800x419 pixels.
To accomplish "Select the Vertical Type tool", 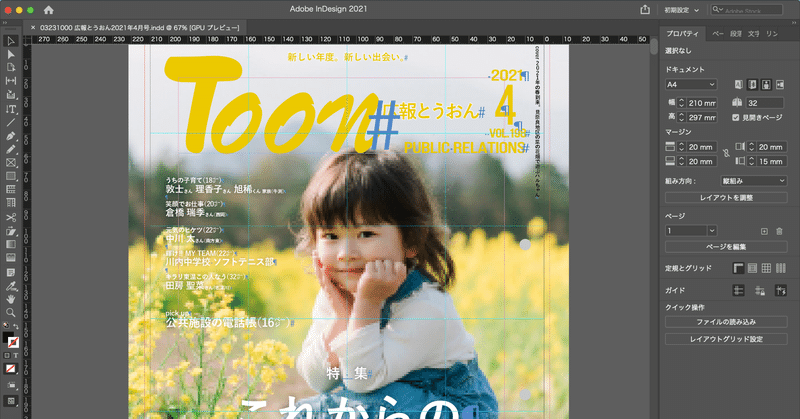I will 11,109.
